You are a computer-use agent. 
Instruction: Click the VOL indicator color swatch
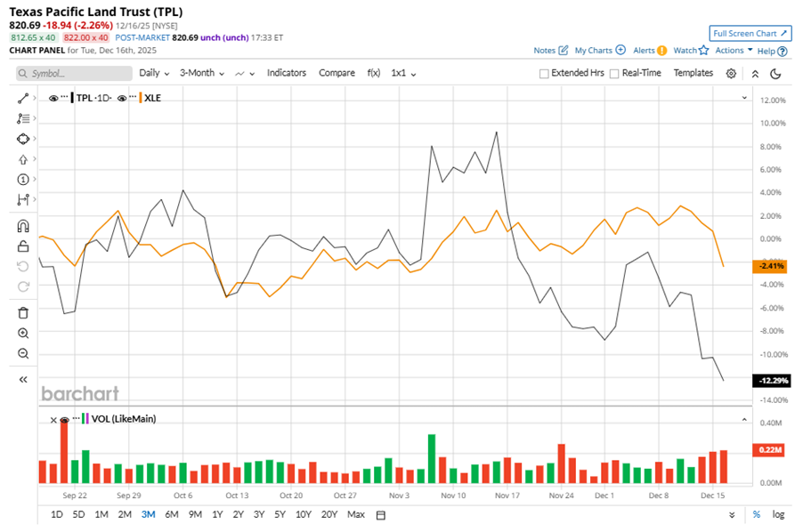(x=85, y=419)
